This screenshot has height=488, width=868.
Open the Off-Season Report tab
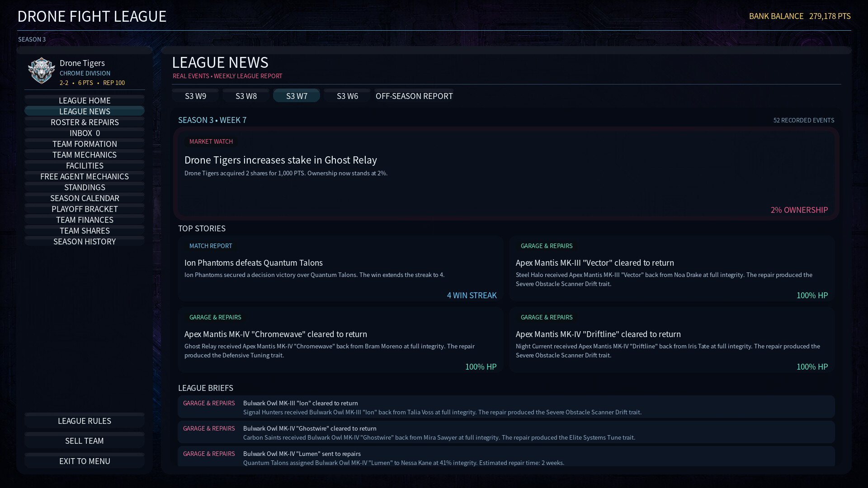[414, 96]
